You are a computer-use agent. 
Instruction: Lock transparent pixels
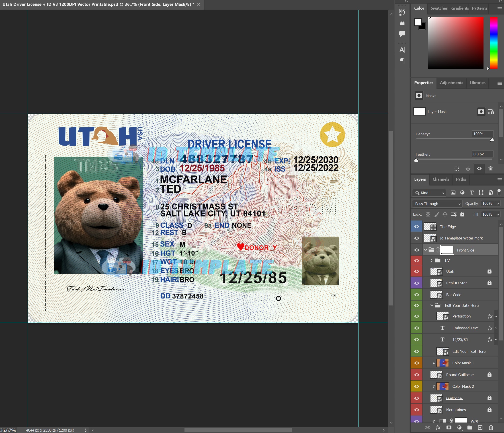pos(428,214)
